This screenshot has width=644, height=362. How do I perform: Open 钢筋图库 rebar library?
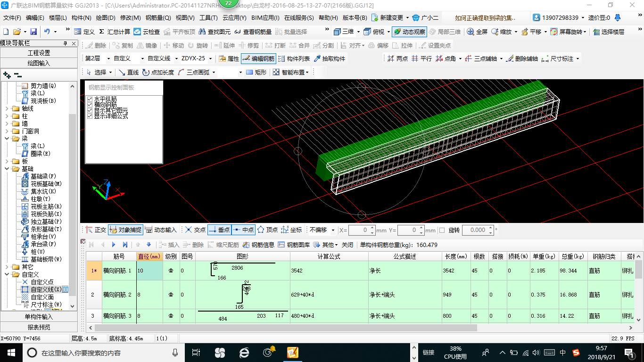click(294, 245)
